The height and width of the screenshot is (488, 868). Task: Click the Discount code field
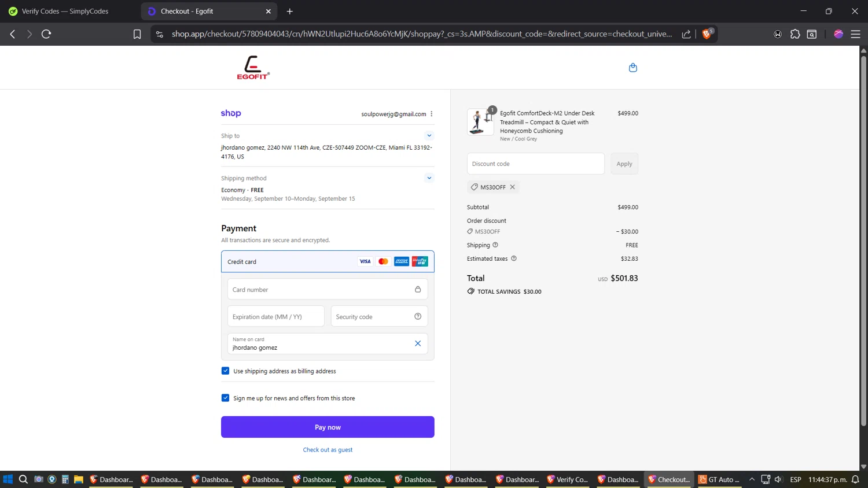536,164
